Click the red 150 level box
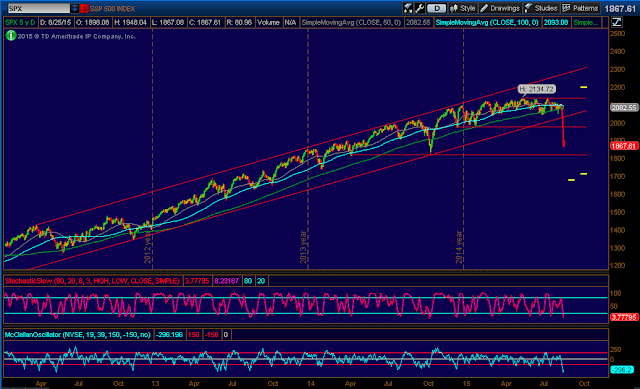The width and height of the screenshot is (640, 389). pos(193,335)
